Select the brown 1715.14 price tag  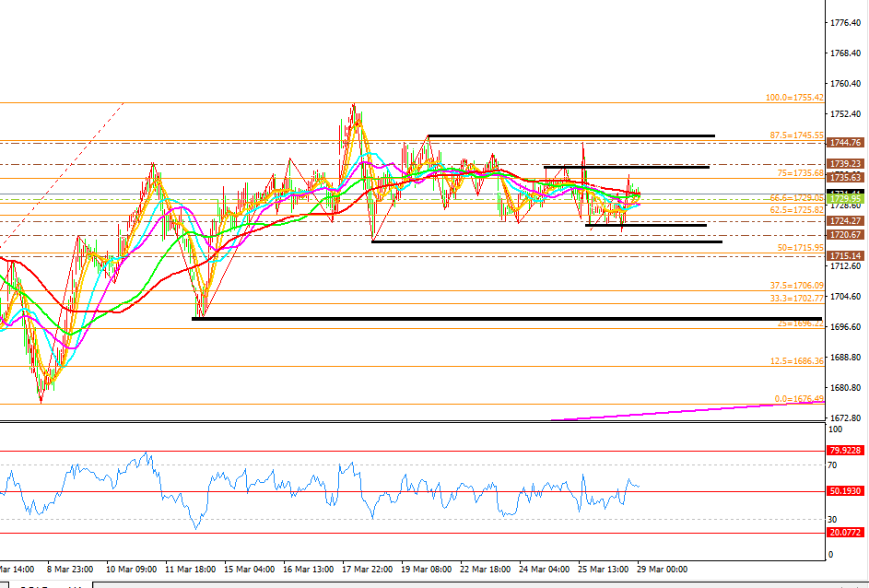pos(845,255)
